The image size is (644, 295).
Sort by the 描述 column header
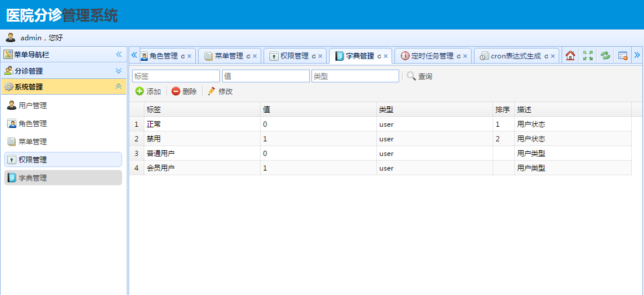pos(573,110)
